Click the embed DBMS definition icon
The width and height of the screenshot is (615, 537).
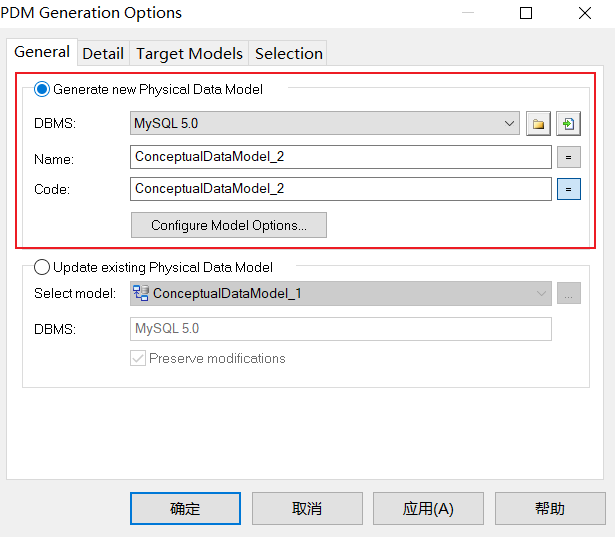coord(568,124)
